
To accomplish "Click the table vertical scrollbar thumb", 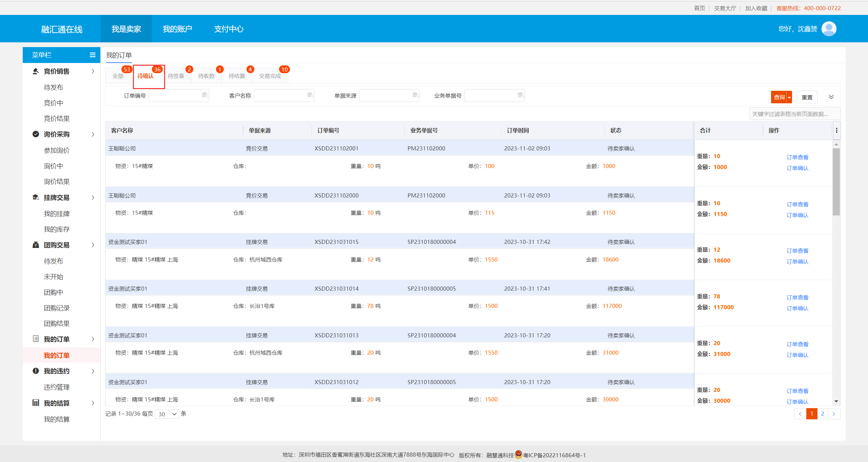I will coord(836,182).
